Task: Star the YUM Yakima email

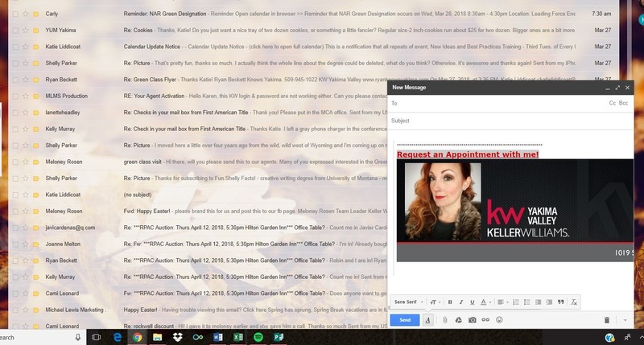Action: (x=26, y=31)
